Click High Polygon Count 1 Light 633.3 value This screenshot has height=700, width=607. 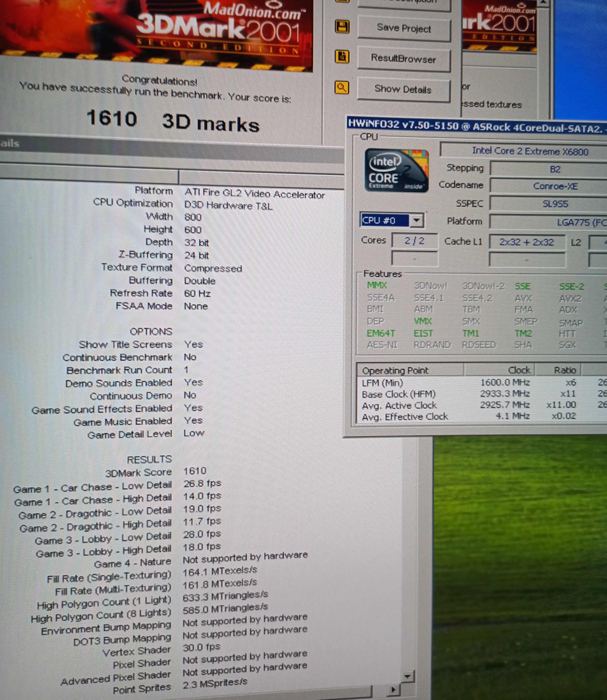[x=225, y=596]
